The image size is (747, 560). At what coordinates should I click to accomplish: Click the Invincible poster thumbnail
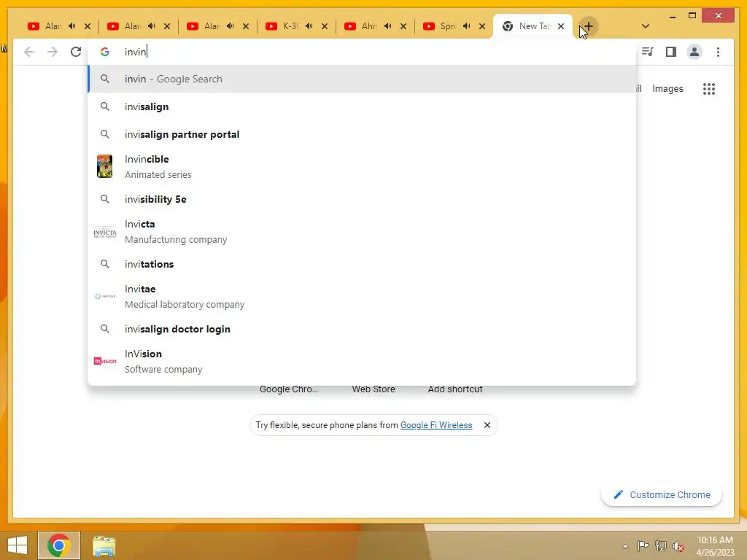(104, 166)
